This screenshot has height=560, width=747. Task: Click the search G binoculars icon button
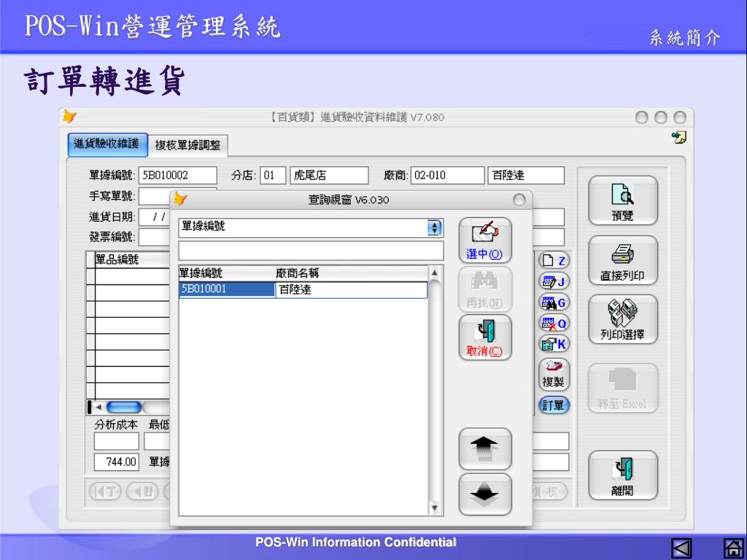pos(554,303)
